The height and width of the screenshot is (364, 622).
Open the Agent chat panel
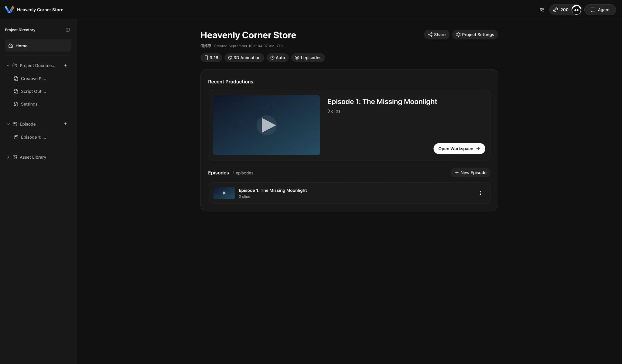click(600, 10)
